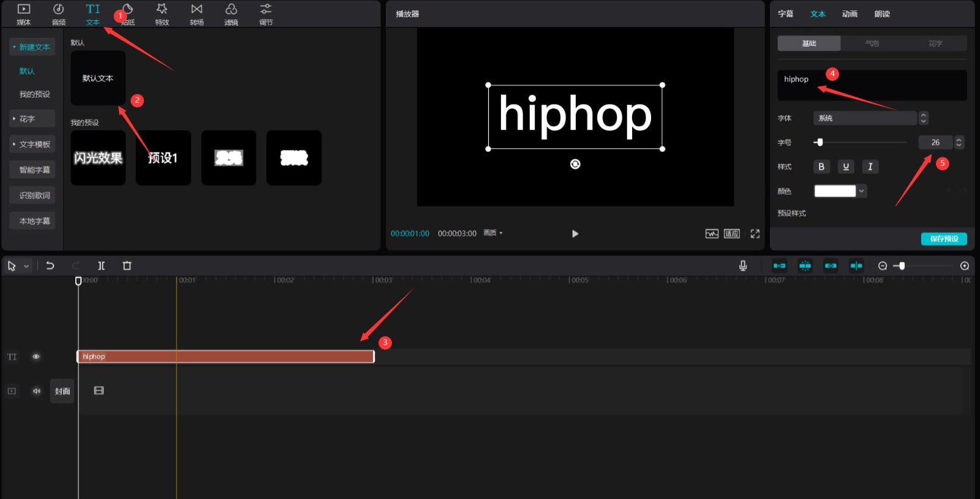Screen dimensions: 980x499
Task: Toggle the second, highlighted snapping icon in the timeline toolbar
Action: coord(805,266)
